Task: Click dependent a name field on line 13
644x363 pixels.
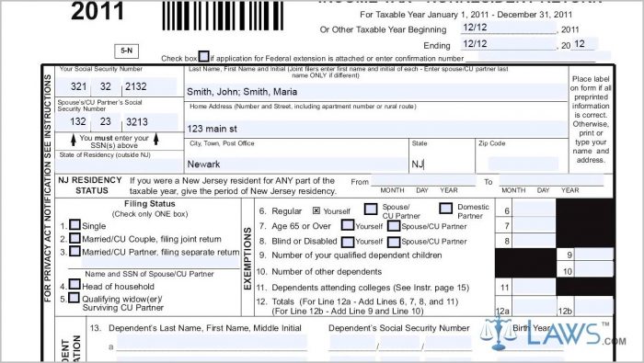Action: coord(212,343)
